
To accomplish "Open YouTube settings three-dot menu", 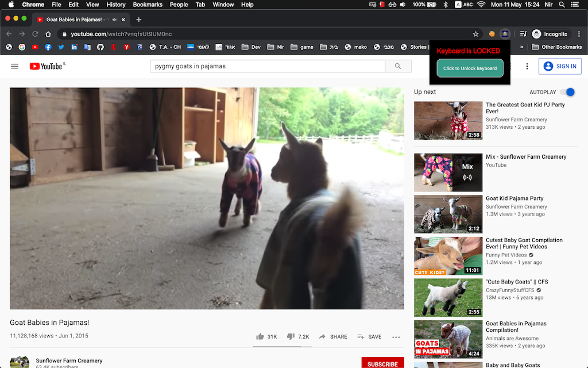I will (527, 67).
